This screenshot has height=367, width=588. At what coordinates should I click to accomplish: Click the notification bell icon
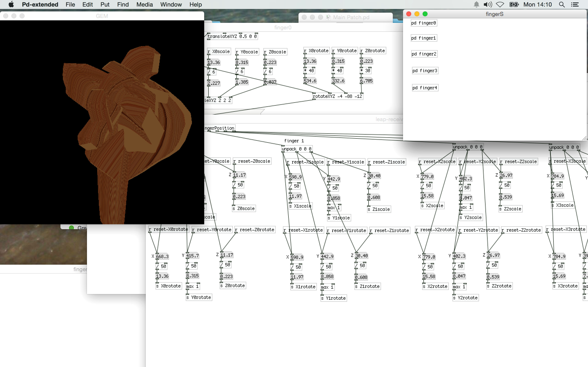(476, 5)
